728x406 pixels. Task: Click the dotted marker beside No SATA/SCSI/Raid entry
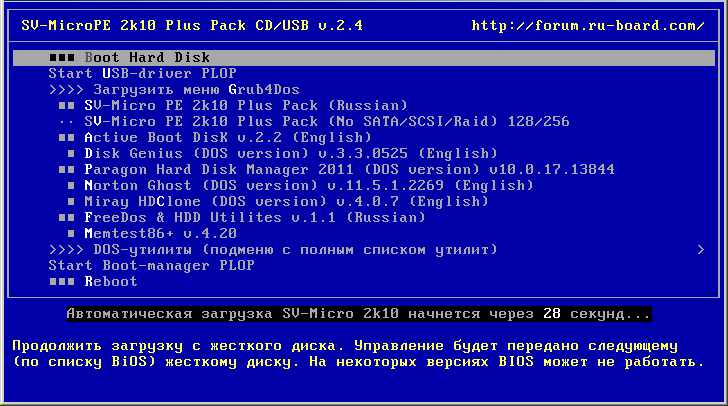point(66,122)
